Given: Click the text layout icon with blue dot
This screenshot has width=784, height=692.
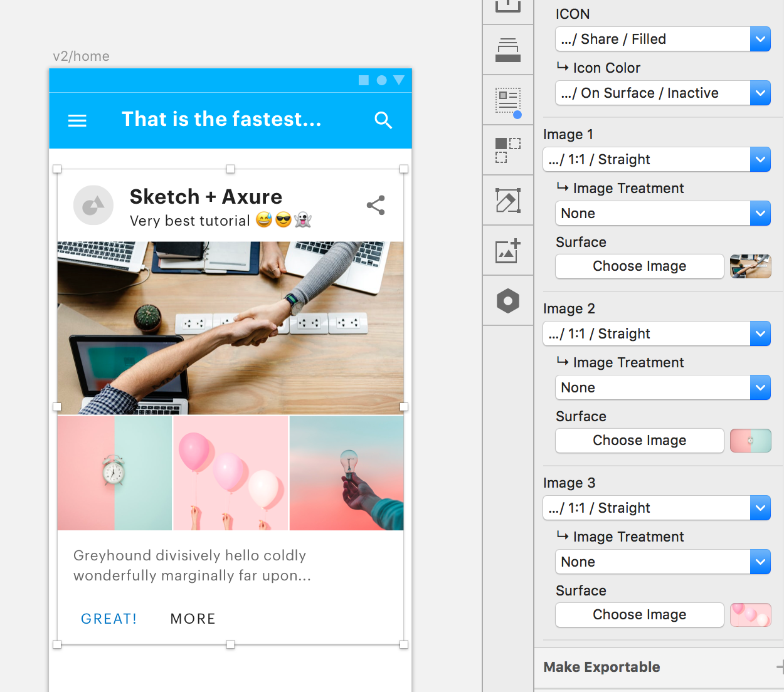Looking at the screenshot, I should point(508,102).
